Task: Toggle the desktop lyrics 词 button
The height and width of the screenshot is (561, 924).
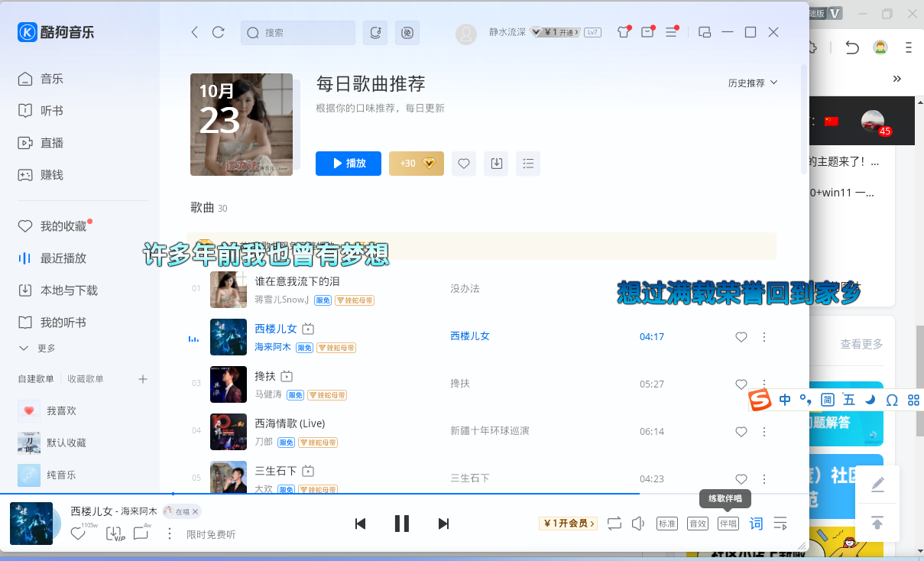Action: 756,524
